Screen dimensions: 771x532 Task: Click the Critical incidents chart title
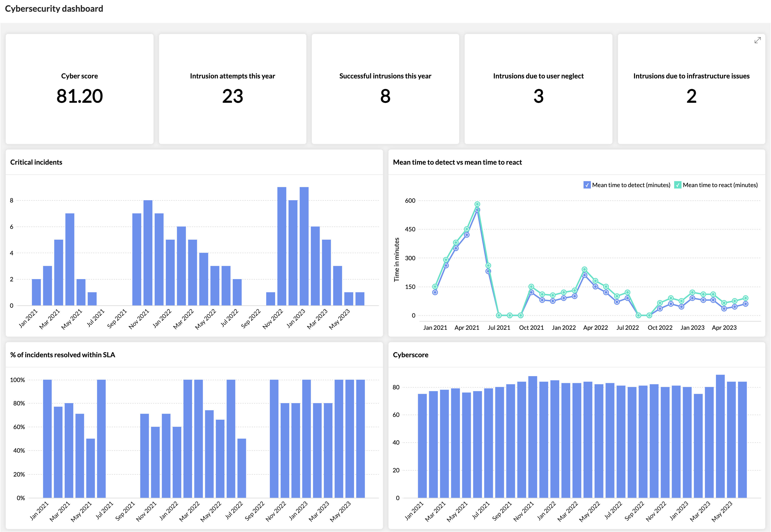click(36, 162)
